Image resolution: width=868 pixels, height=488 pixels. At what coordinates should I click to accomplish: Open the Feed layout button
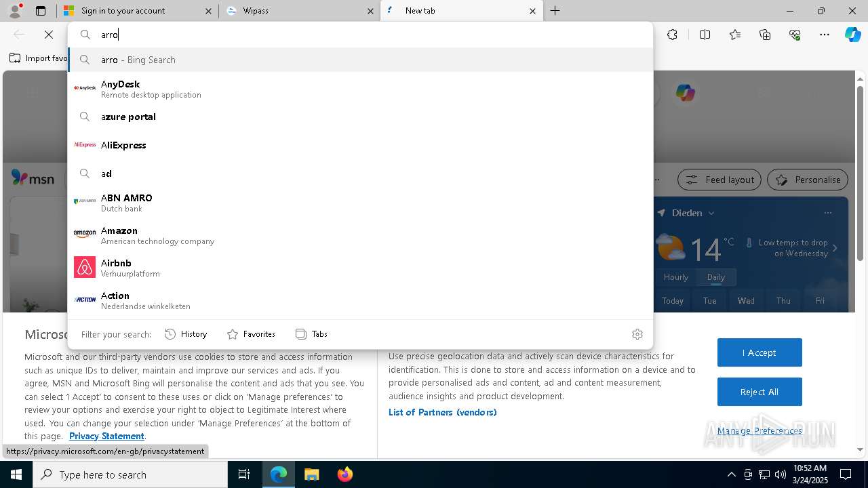[x=719, y=180]
